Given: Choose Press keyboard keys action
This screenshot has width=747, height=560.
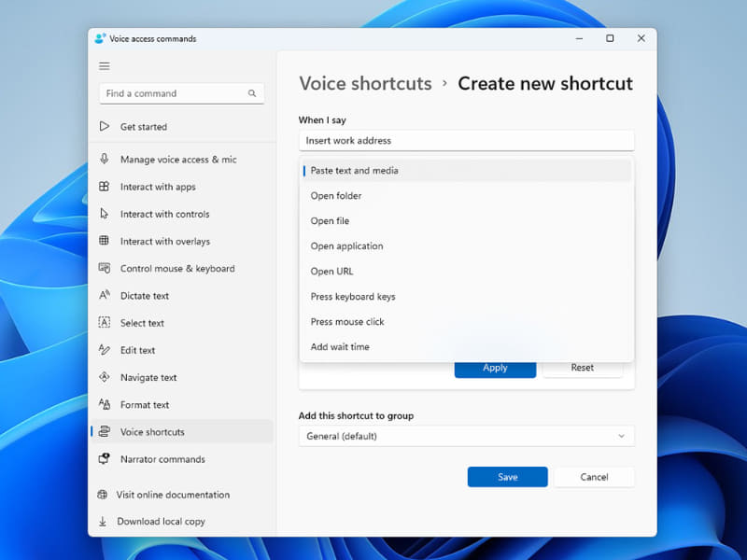Looking at the screenshot, I should pyautogui.click(x=466, y=297).
